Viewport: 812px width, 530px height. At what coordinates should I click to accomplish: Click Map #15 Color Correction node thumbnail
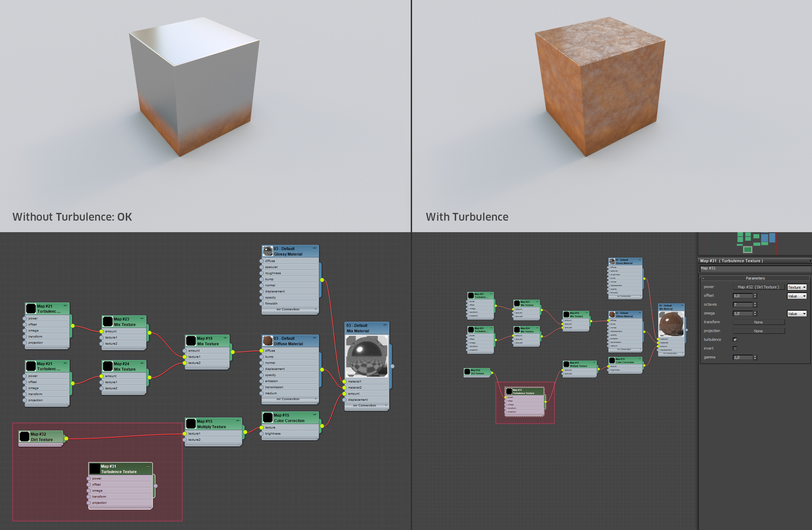point(268,418)
